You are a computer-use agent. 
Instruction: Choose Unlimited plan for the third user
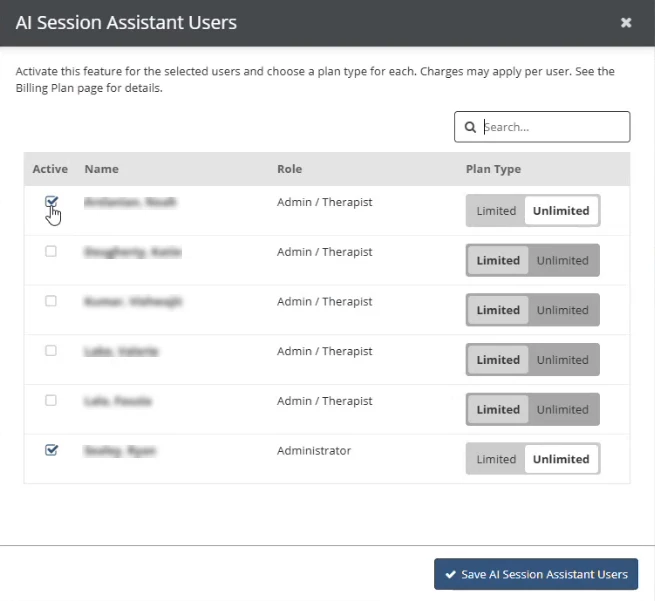pos(563,310)
